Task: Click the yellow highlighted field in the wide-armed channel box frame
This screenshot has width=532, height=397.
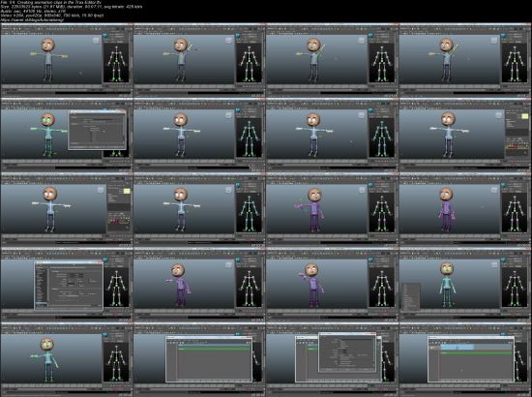Action: (x=524, y=116)
